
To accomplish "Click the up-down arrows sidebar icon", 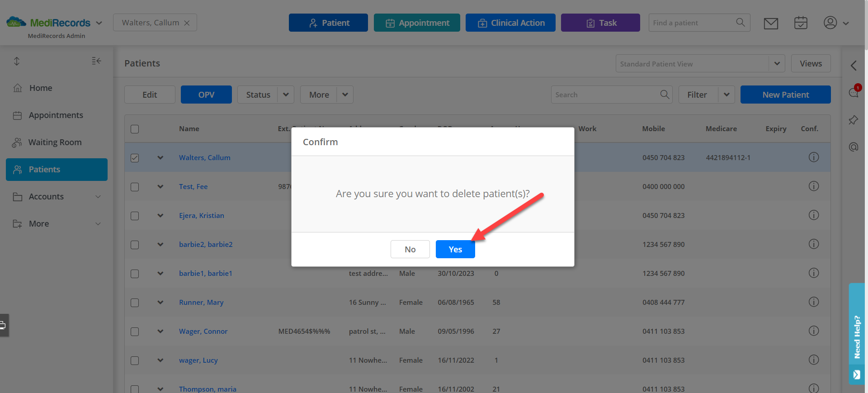I will click(x=17, y=61).
